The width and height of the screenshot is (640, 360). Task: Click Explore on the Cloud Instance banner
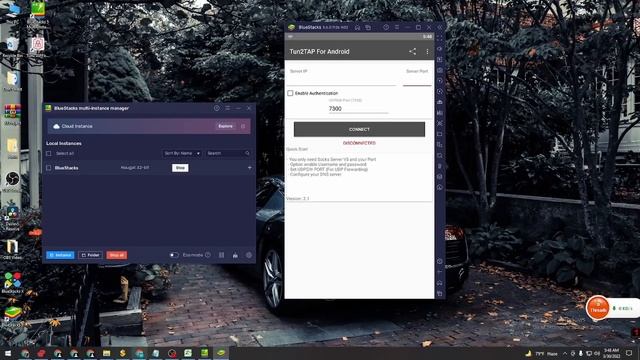[225, 126]
